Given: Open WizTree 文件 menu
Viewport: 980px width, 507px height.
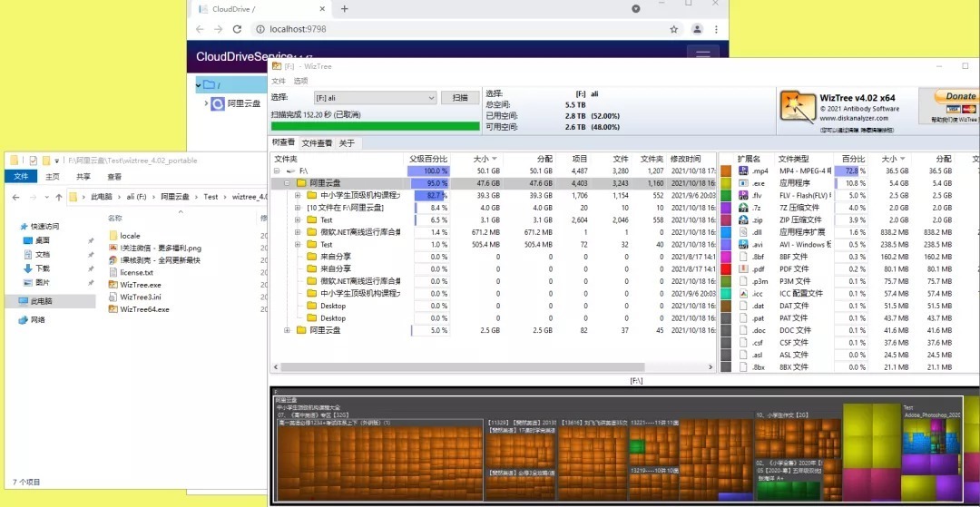Looking at the screenshot, I should (x=279, y=81).
